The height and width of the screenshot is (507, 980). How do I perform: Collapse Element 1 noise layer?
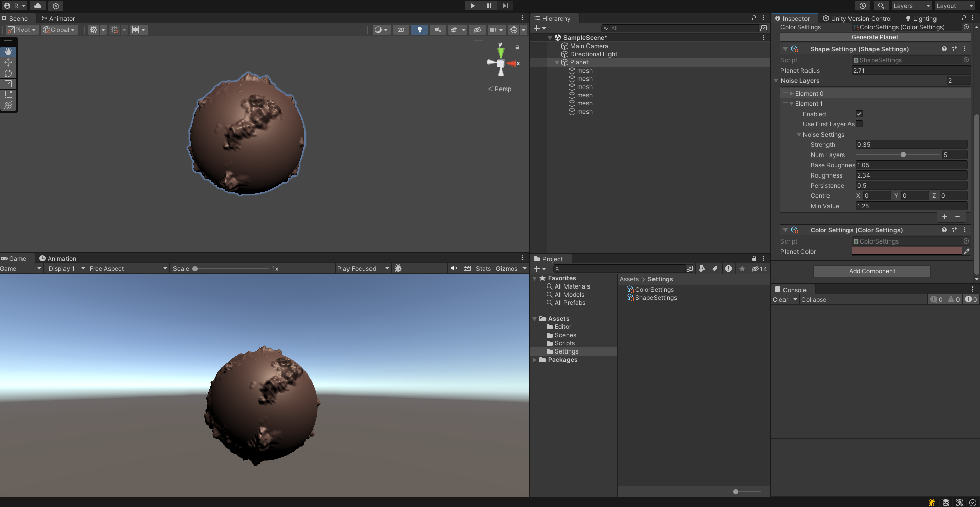pyautogui.click(x=792, y=104)
